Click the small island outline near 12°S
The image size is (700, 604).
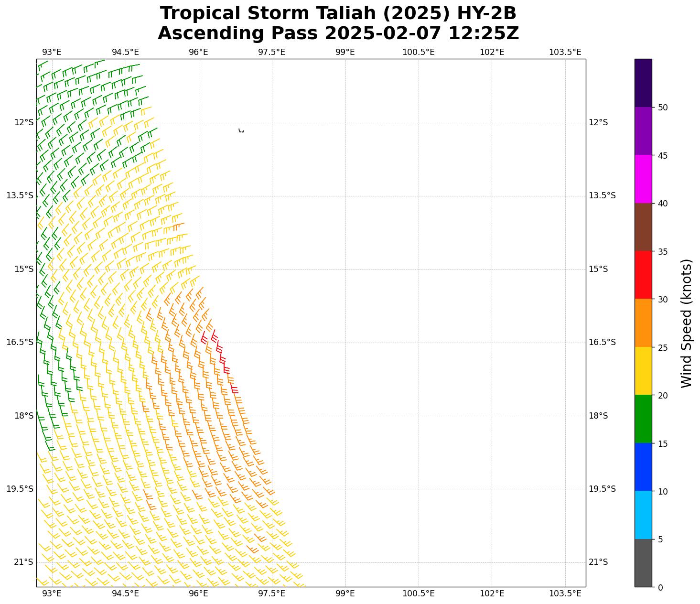click(x=241, y=130)
